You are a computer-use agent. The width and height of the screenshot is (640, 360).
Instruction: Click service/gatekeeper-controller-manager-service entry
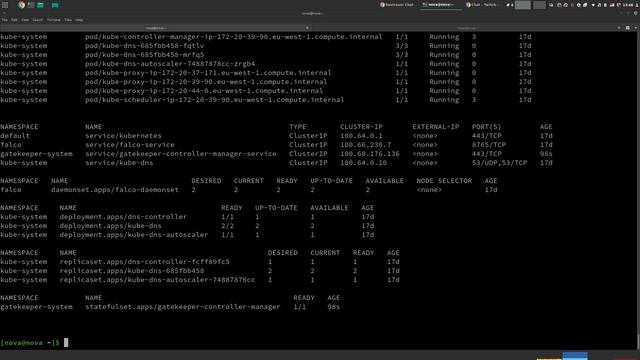tap(181, 154)
